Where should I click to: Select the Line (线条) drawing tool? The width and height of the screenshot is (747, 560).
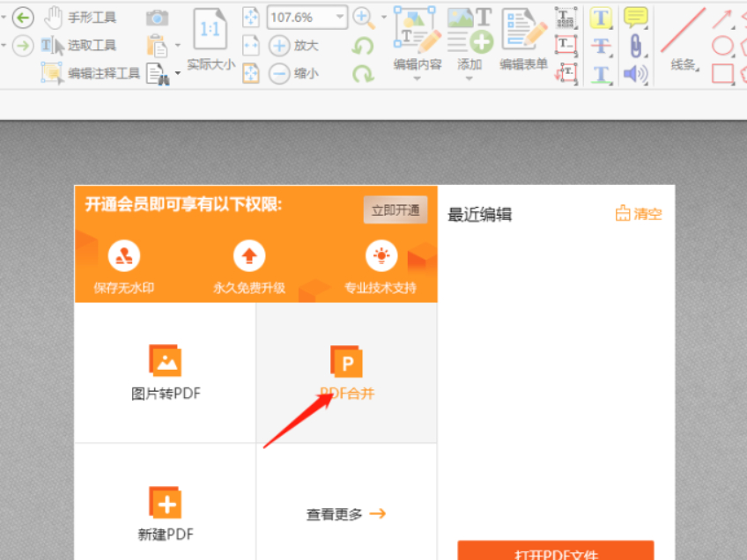(x=684, y=39)
